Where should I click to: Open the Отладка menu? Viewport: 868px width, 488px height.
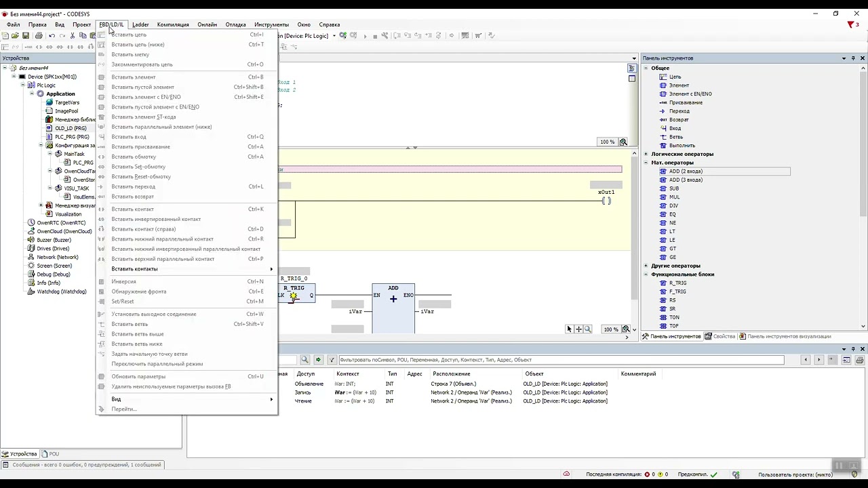coord(235,24)
